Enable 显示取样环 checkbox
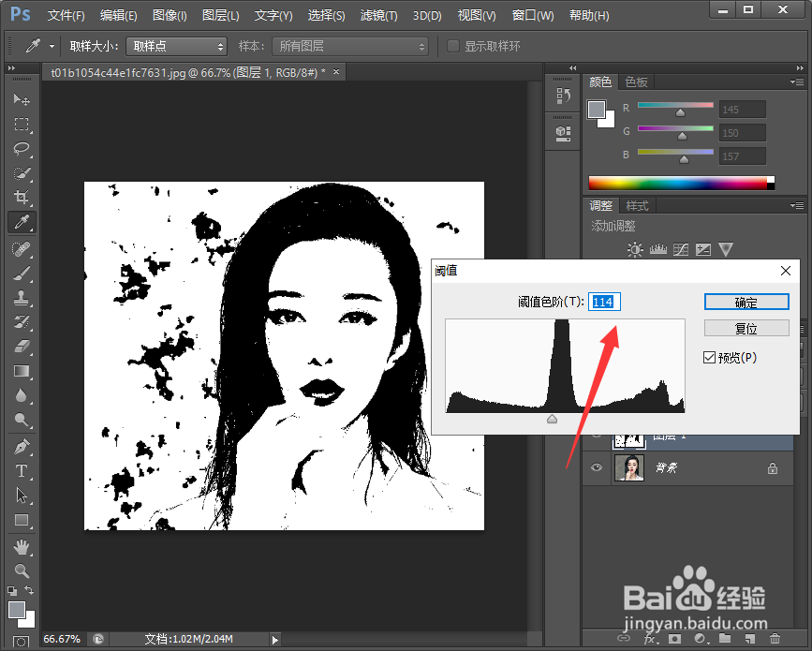This screenshot has height=651, width=812. (x=453, y=46)
